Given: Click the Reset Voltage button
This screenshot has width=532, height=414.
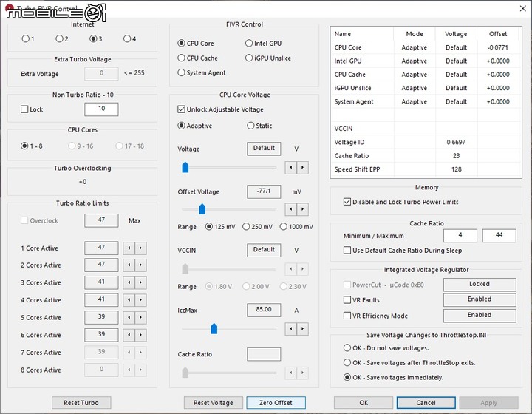Looking at the screenshot, I should click(213, 403).
